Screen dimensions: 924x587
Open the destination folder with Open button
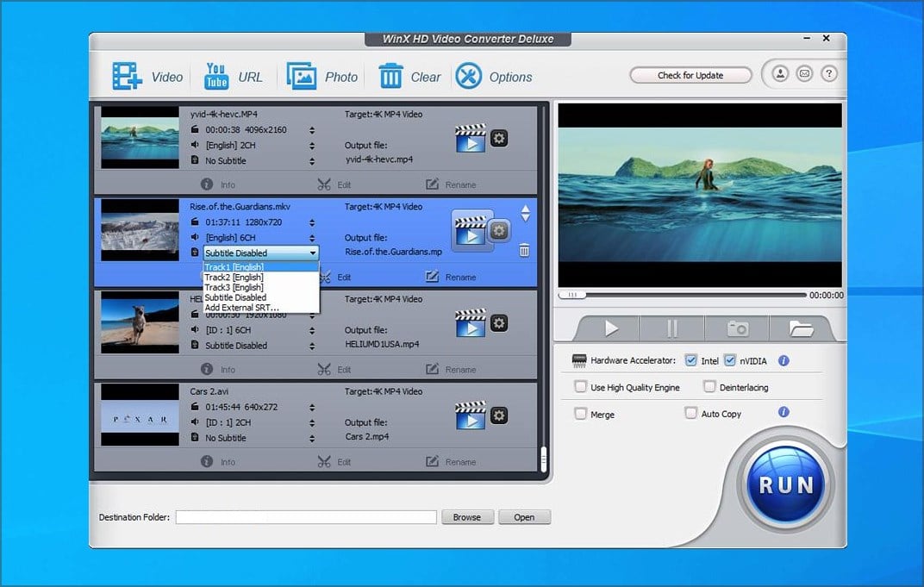tap(524, 517)
